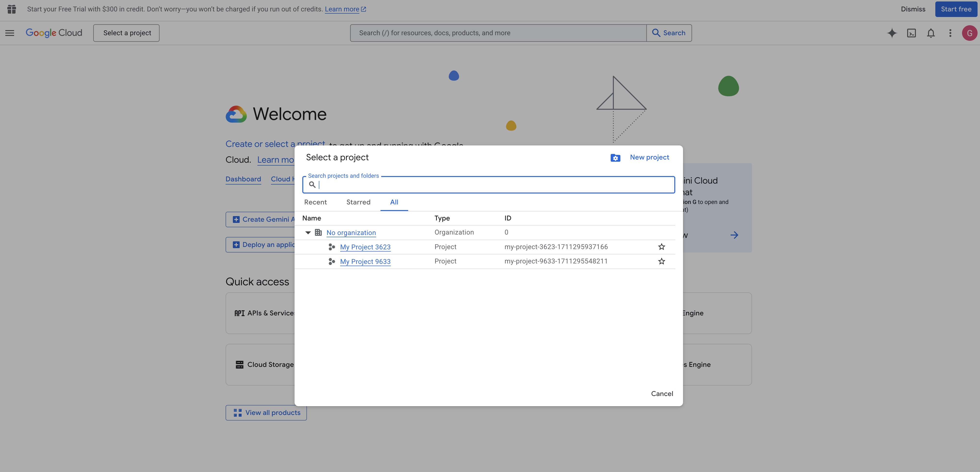
Task: Open the notifications bell
Action: click(x=930, y=33)
